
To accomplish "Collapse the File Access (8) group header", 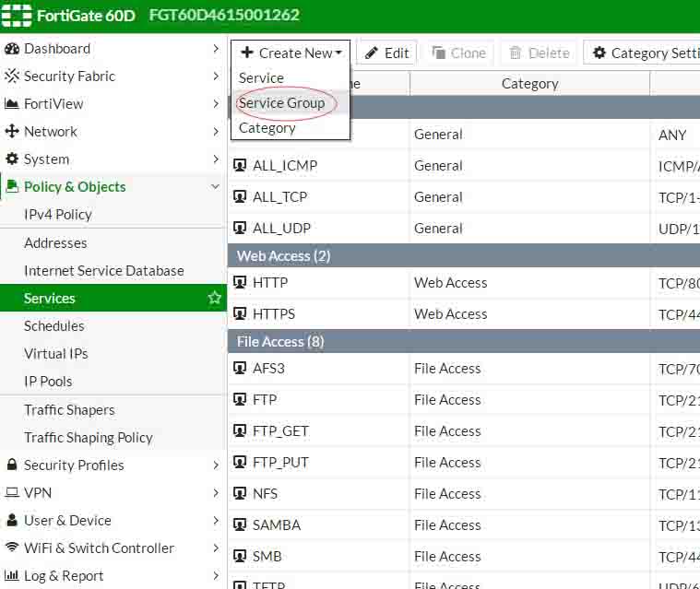I will tap(464, 341).
